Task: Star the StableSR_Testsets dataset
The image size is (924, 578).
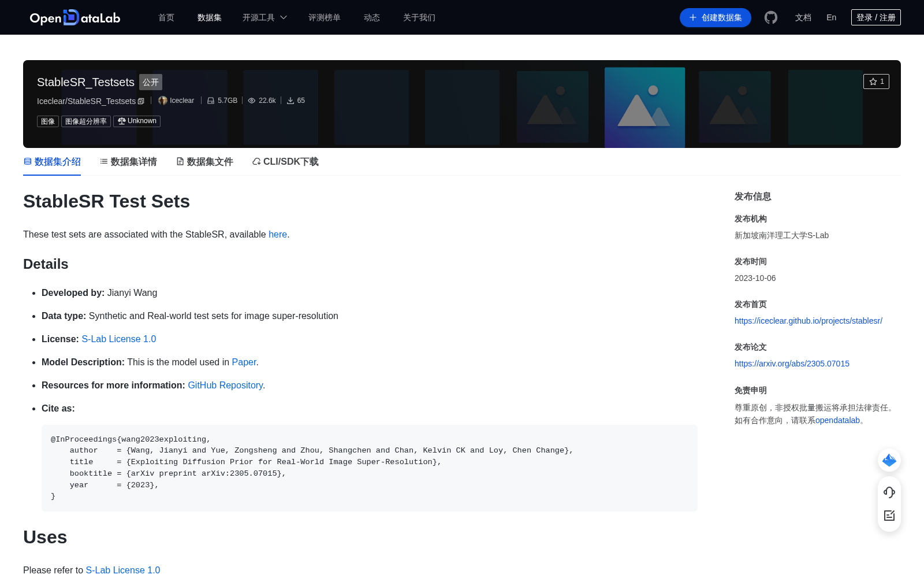Action: click(x=876, y=81)
